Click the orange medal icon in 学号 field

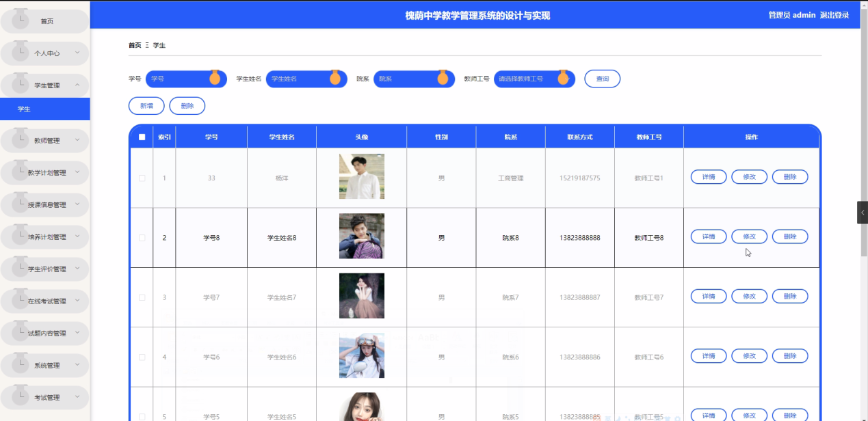pyautogui.click(x=215, y=77)
